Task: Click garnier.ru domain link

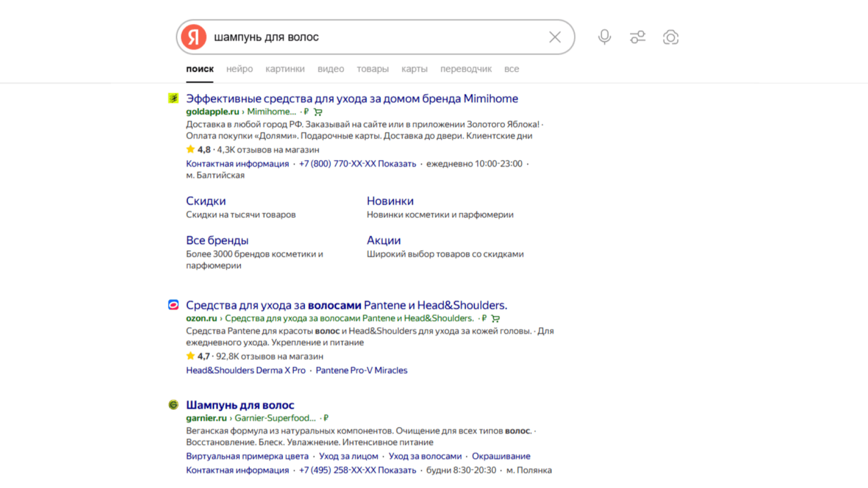Action: click(206, 418)
